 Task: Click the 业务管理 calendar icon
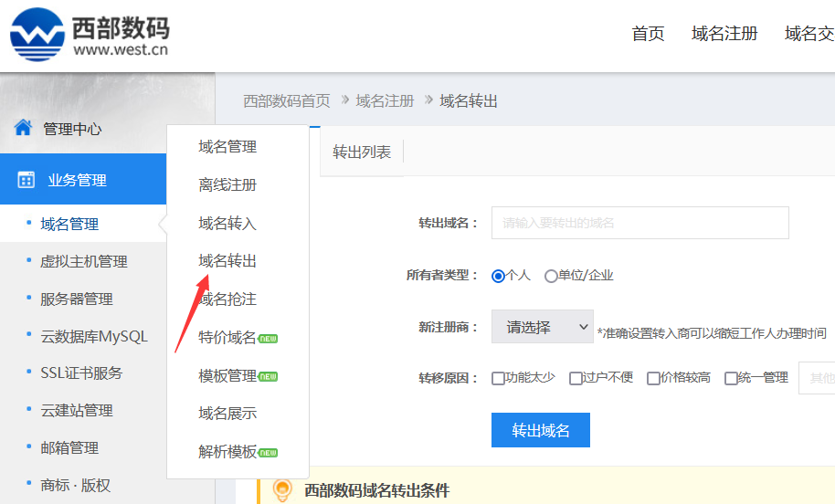click(x=26, y=180)
